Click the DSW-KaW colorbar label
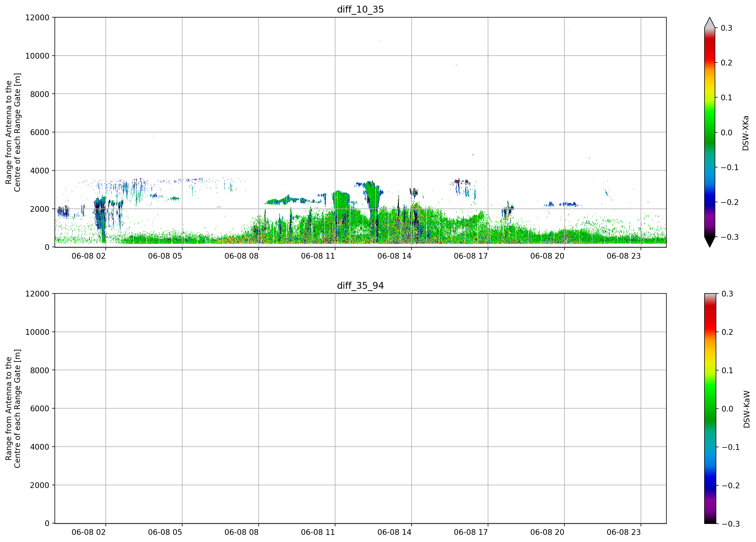The height and width of the screenshot is (542, 756). point(747,409)
